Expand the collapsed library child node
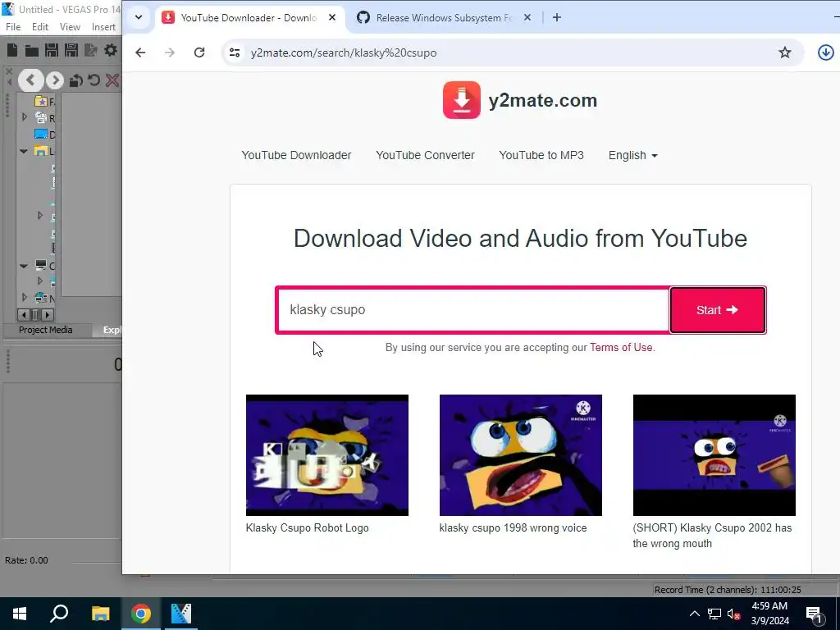840x630 pixels. pyautogui.click(x=39, y=216)
